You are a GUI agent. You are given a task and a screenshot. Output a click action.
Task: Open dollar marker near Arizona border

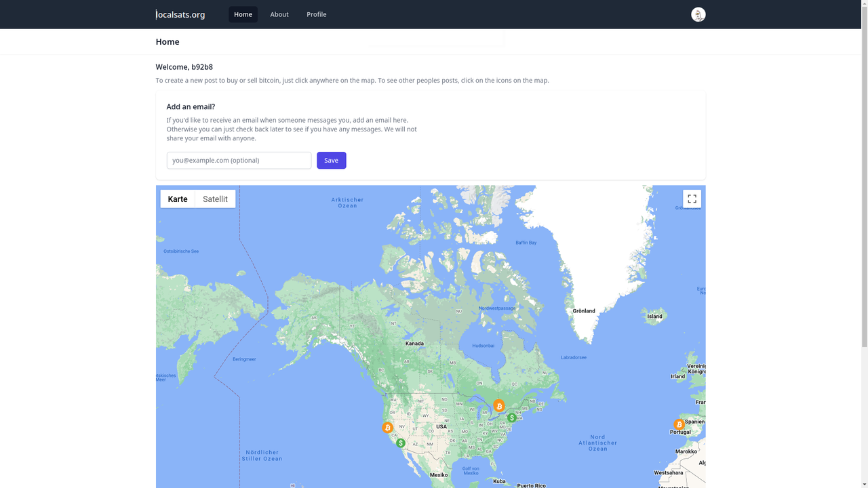401,443
